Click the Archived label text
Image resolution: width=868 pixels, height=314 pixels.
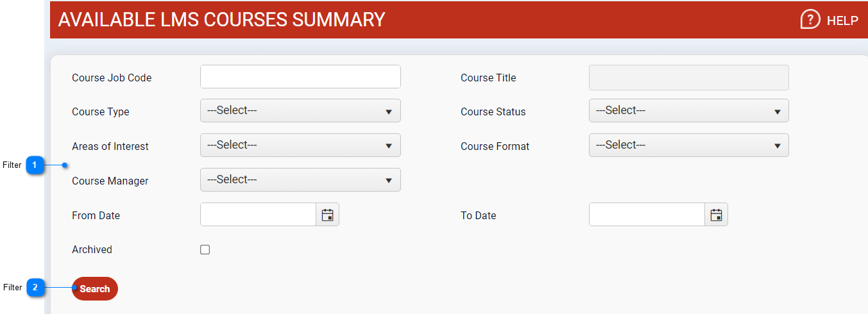92,250
